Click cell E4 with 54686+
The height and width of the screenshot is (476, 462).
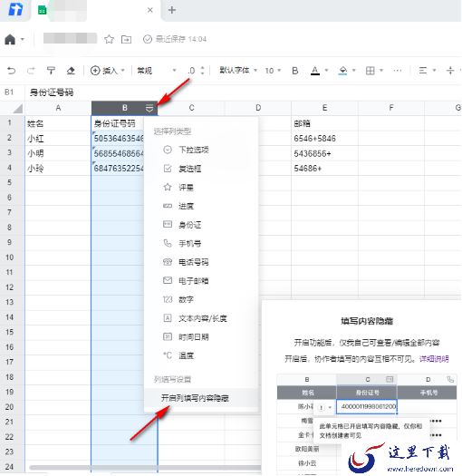tap(324, 169)
